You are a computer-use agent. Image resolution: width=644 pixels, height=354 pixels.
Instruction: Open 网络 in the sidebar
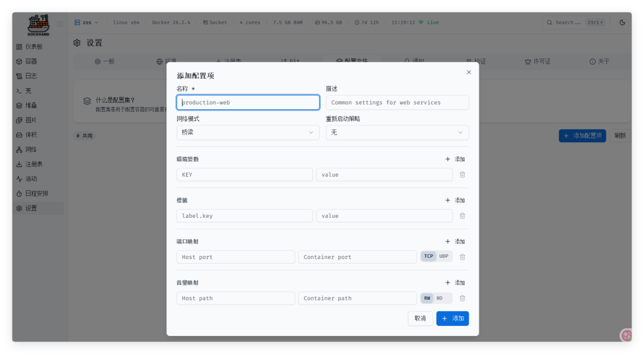39,150
